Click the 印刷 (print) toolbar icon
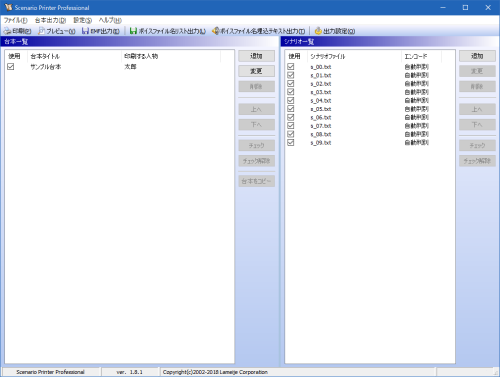Viewport: 500px width, 377px height. pos(7,31)
